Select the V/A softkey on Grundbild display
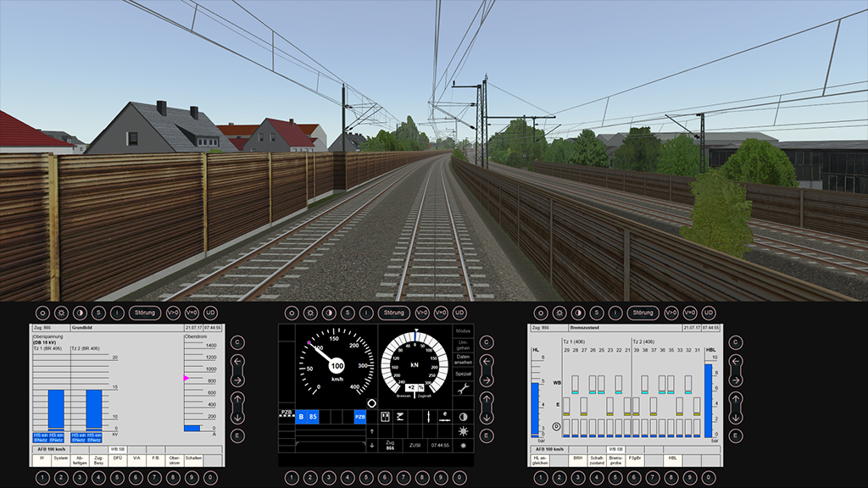The height and width of the screenshot is (488, 868). coord(136,460)
